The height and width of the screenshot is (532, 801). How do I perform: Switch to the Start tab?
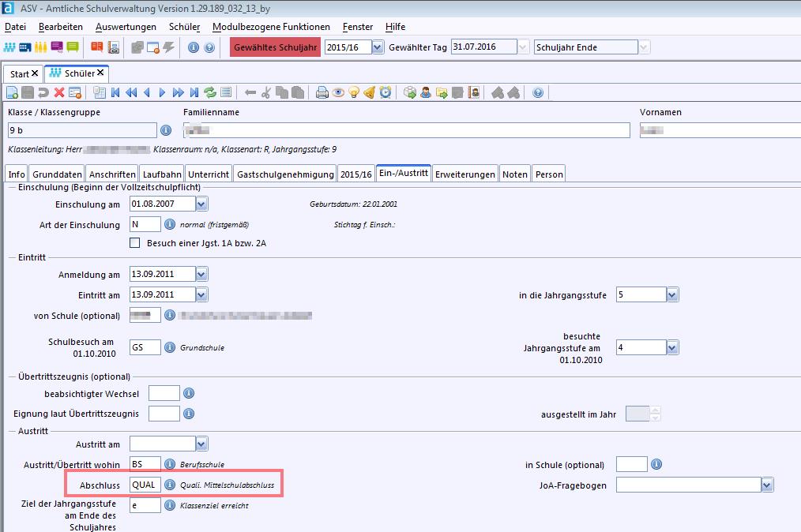20,74
